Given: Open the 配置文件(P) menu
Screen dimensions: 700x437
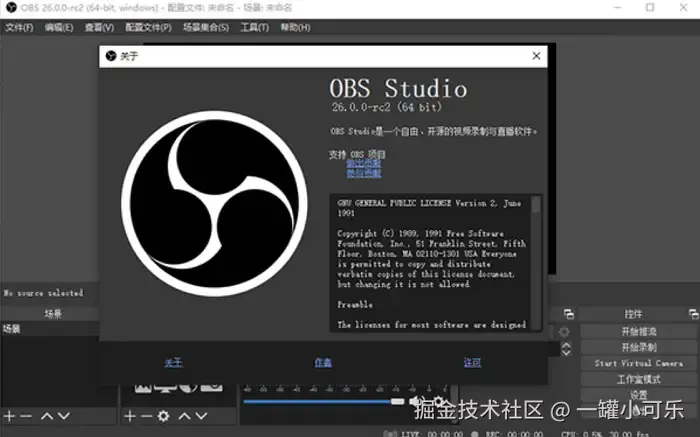Looking at the screenshot, I should [x=148, y=28].
